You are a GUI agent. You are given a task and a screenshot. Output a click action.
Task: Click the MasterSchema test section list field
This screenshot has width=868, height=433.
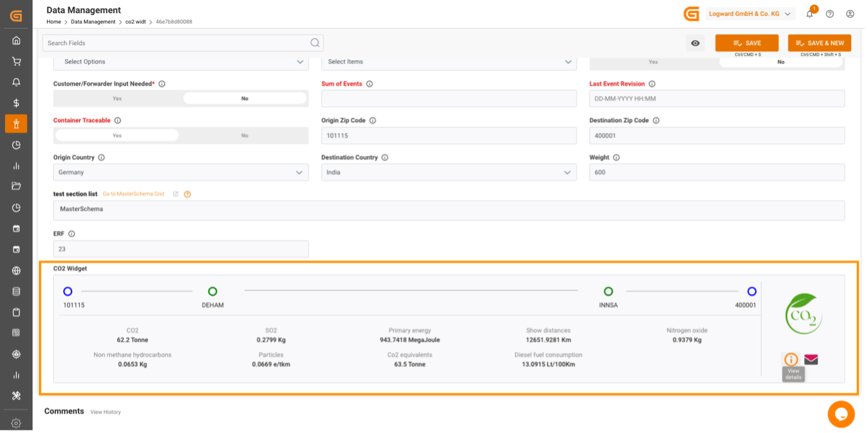449,210
